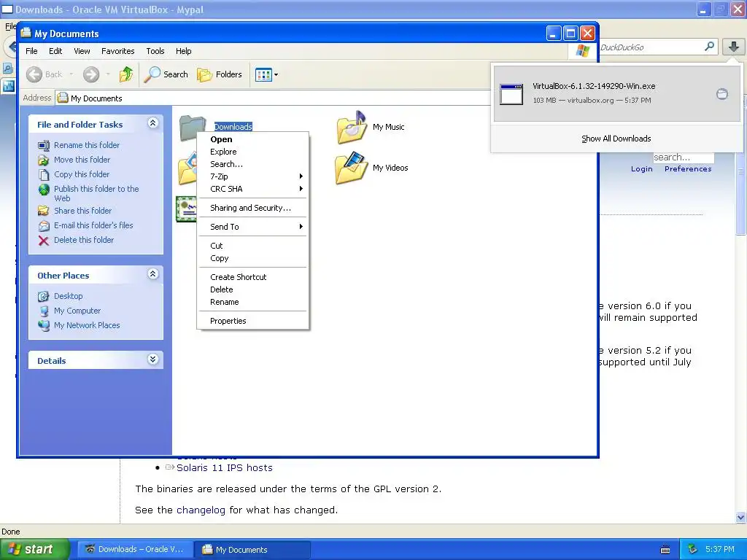The height and width of the screenshot is (560, 747).
Task: Open the Edit menu
Action: pos(55,51)
